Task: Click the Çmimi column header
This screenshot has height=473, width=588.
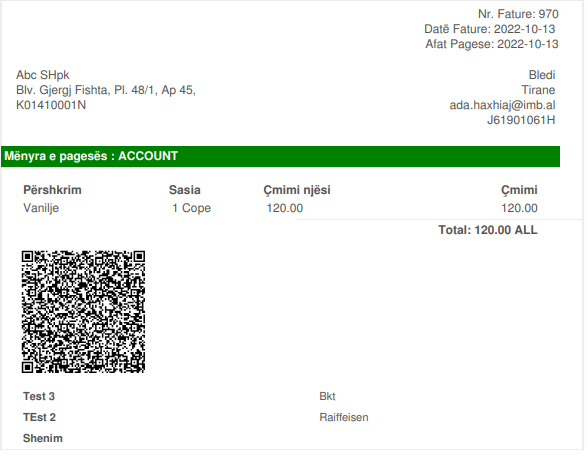Action: coord(519,190)
